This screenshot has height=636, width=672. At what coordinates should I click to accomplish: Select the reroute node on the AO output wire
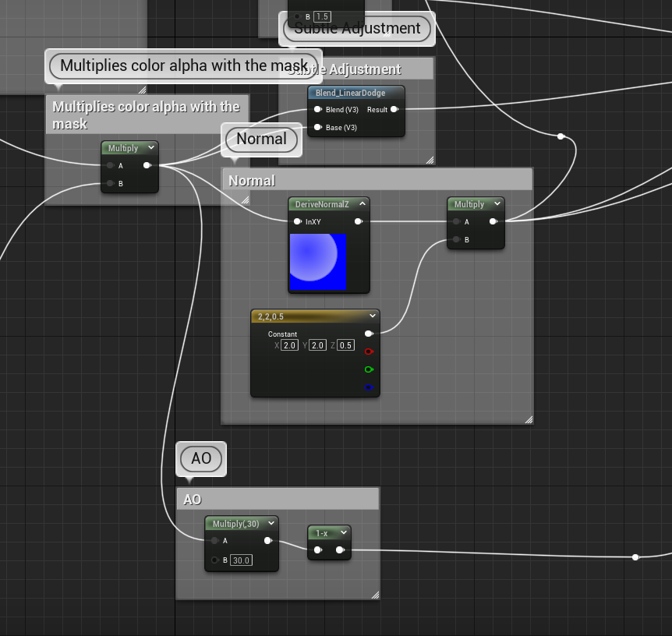635,557
